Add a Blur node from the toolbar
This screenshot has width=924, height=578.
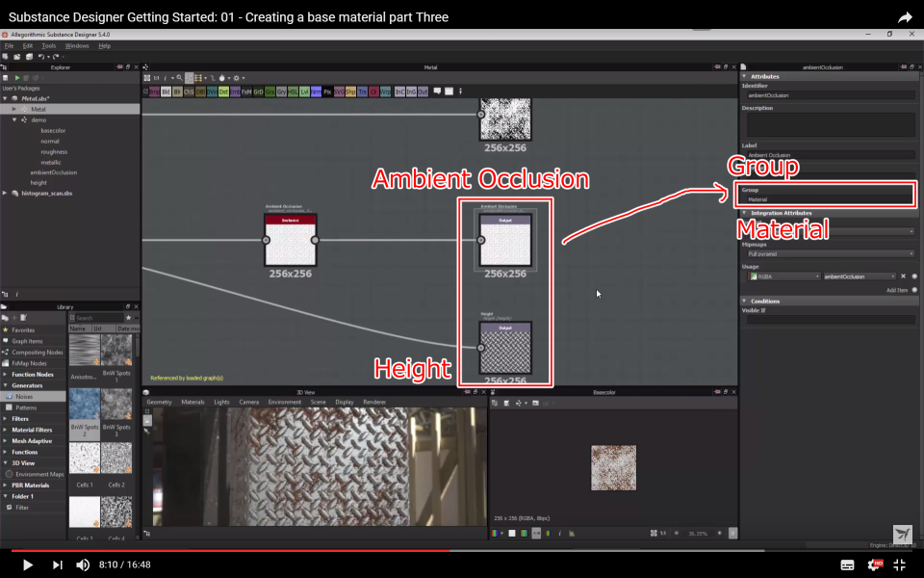pos(177,92)
